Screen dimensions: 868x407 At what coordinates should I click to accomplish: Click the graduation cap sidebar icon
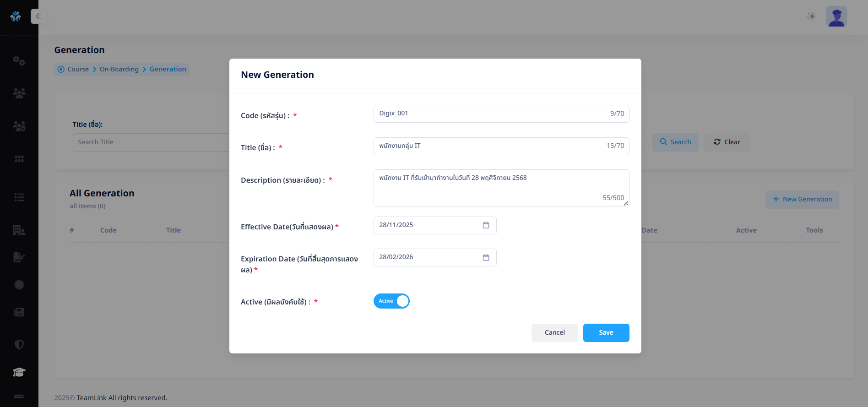(19, 372)
